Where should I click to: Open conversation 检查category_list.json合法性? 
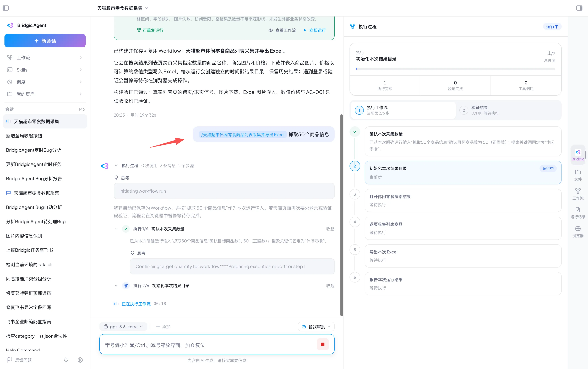pyautogui.click(x=45, y=336)
